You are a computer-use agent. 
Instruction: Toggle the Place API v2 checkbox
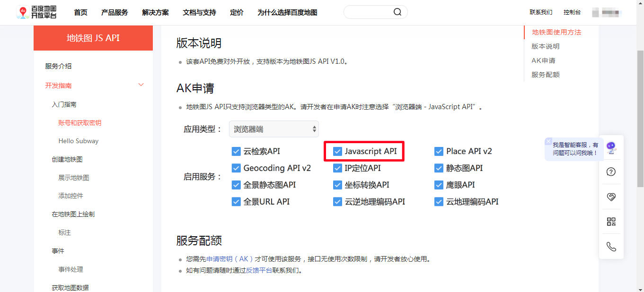point(439,151)
